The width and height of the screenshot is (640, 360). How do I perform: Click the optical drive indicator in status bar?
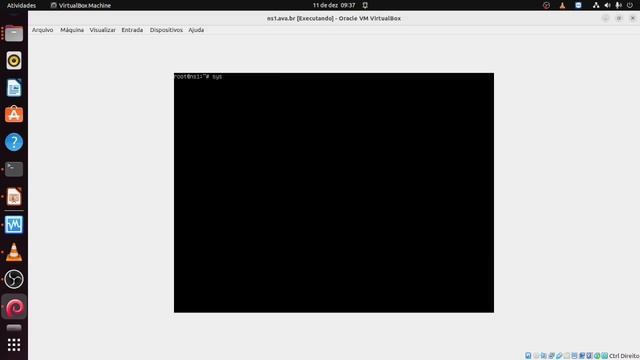point(536,356)
